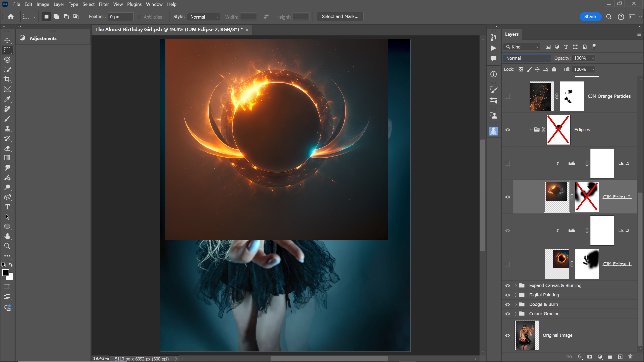Screen dimensions: 644x362
Task: Open the layer blend mode dropdown
Action: click(x=527, y=58)
